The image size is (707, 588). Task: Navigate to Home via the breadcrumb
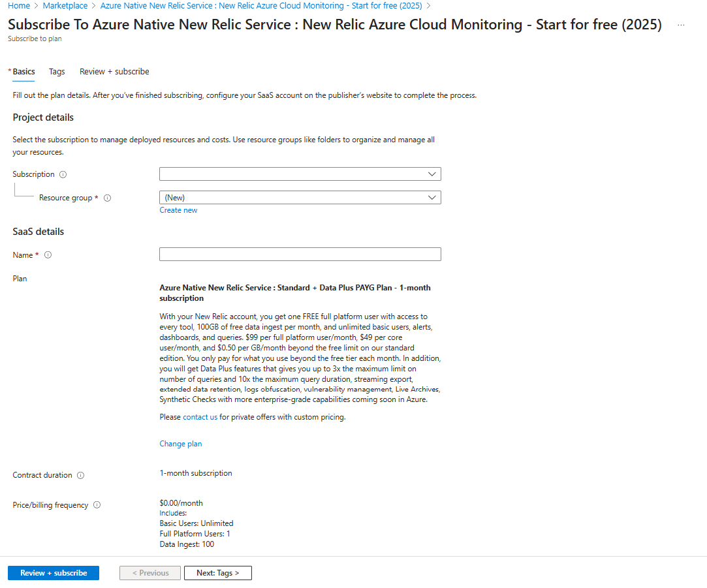click(x=18, y=5)
